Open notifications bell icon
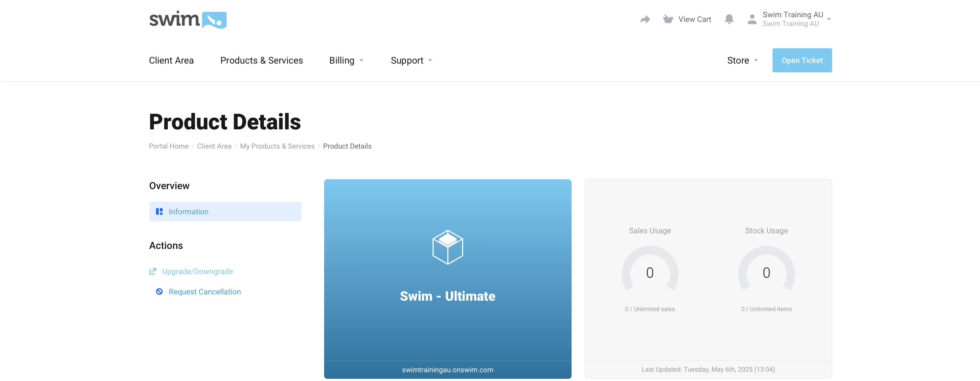The image size is (980, 381). (x=729, y=19)
